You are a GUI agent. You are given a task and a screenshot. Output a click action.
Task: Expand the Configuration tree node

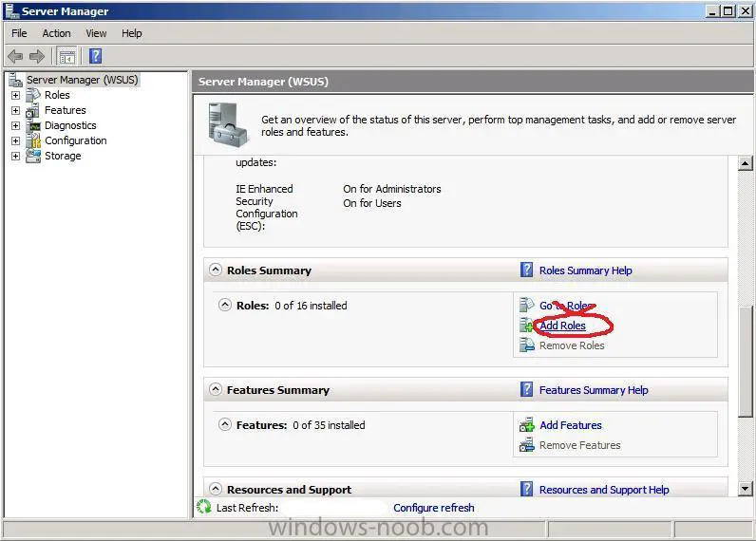point(15,140)
